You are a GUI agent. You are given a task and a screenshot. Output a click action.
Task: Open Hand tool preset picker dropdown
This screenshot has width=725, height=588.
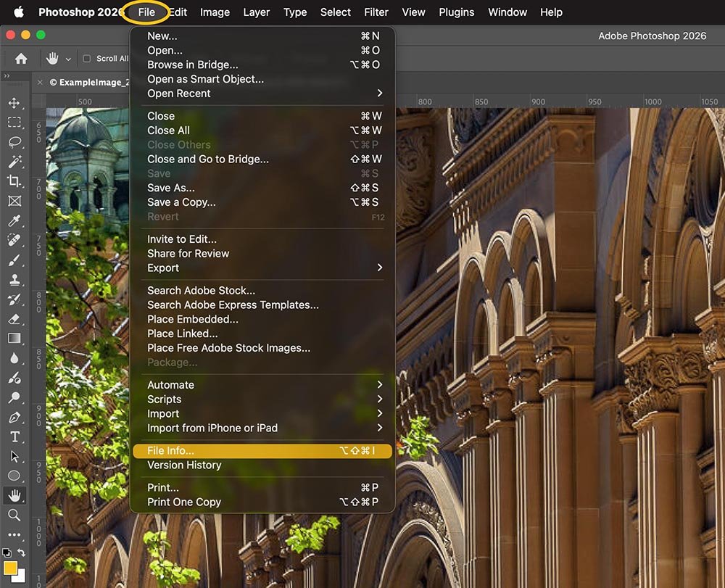point(68,59)
